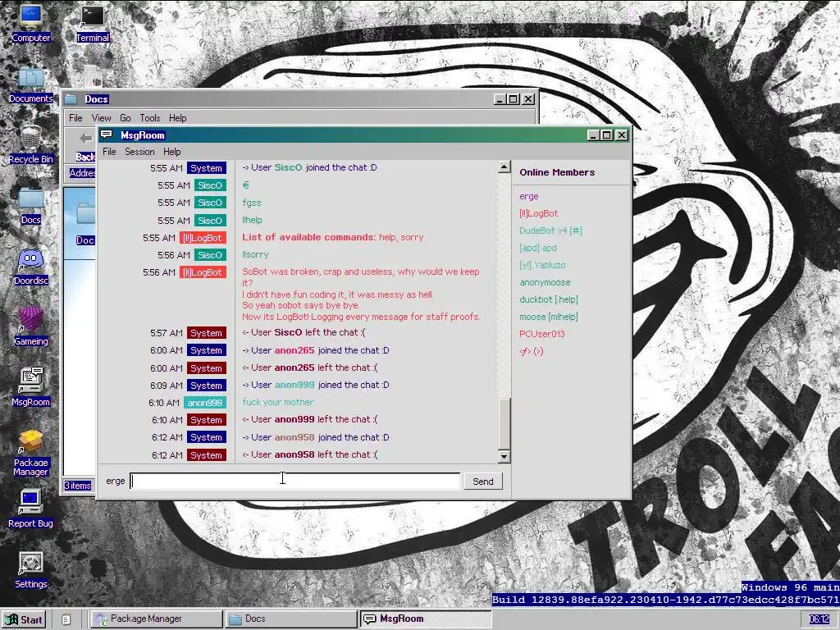Screen dimensions: 840x630
Task: Focus the chat message input field
Action: point(295,481)
